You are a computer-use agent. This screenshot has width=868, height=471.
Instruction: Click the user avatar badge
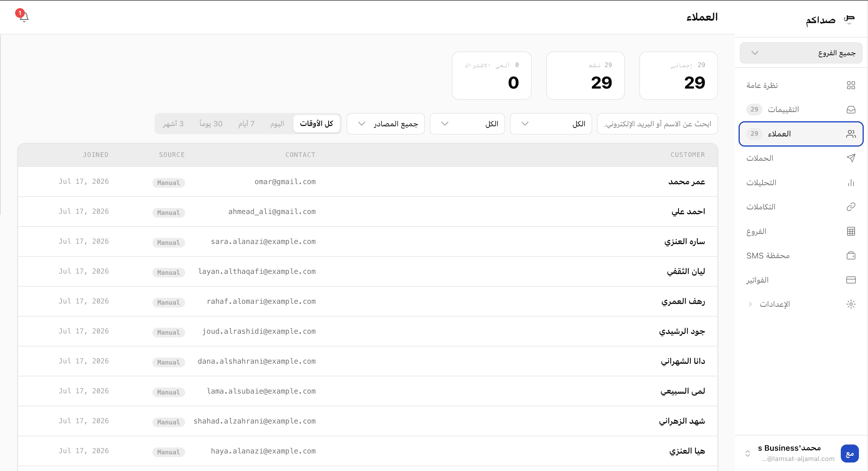point(850,453)
